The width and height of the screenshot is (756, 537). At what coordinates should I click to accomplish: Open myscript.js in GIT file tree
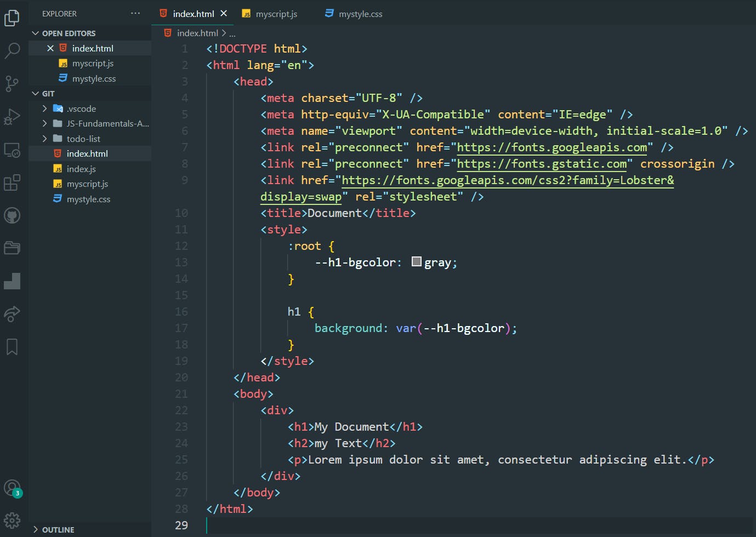pos(90,184)
